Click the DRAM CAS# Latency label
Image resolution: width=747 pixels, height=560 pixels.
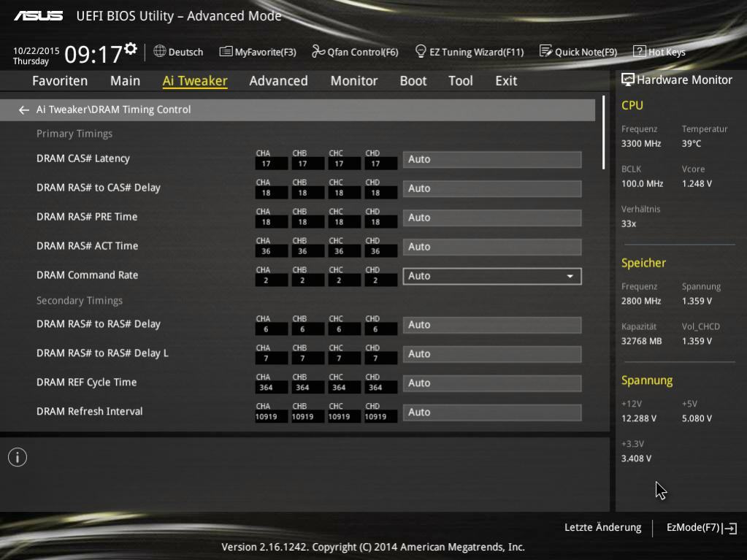tap(83, 158)
